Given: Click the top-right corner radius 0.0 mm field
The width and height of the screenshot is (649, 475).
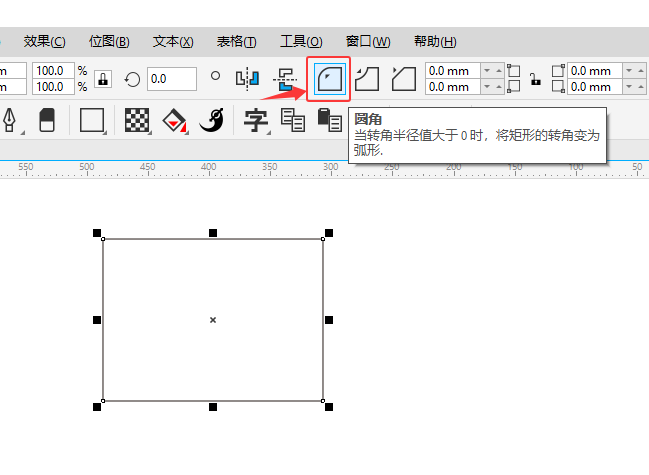Looking at the screenshot, I should 595,71.
